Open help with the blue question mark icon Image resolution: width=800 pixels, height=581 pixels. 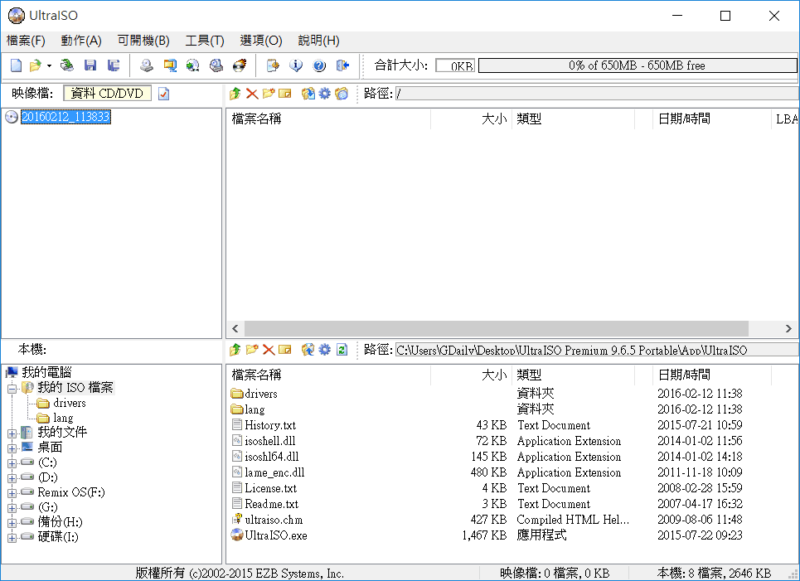[319, 65]
